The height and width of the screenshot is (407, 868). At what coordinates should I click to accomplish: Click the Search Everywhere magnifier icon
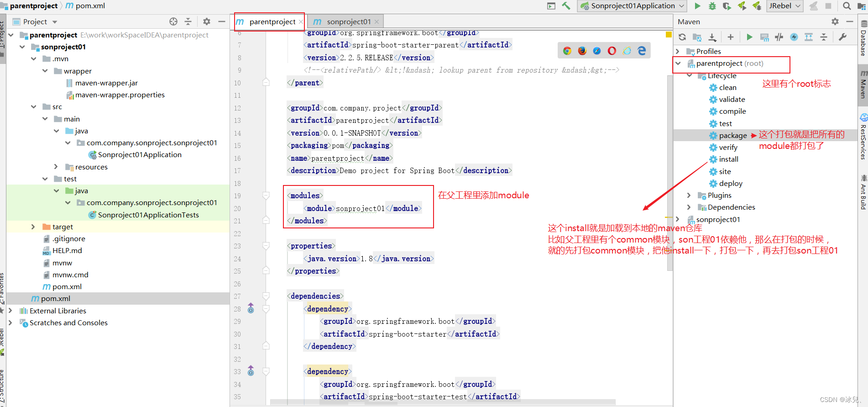[847, 6]
